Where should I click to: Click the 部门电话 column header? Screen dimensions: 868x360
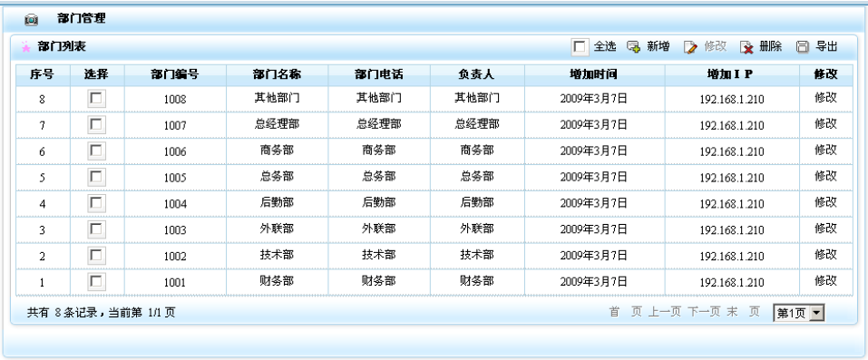(x=378, y=74)
